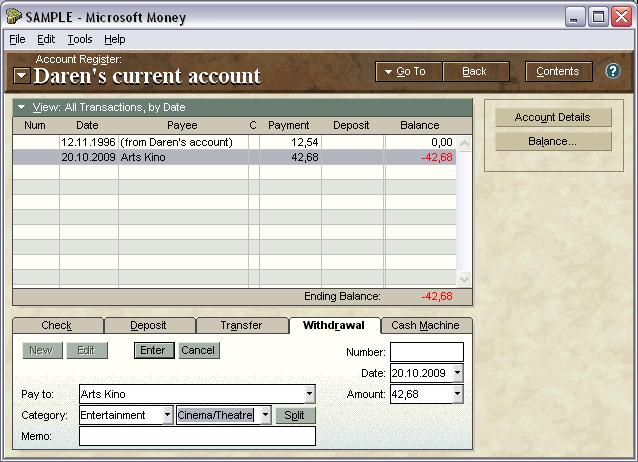This screenshot has height=462, width=638.
Task: Switch to the Transfer tab
Action: click(241, 325)
